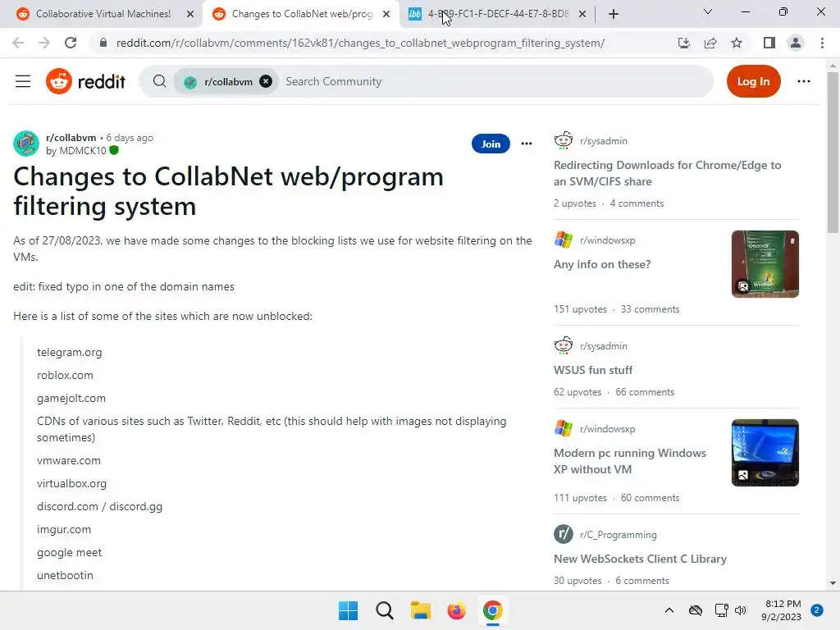Click the search magnifier icon
This screenshot has width=840, height=630.
[159, 81]
